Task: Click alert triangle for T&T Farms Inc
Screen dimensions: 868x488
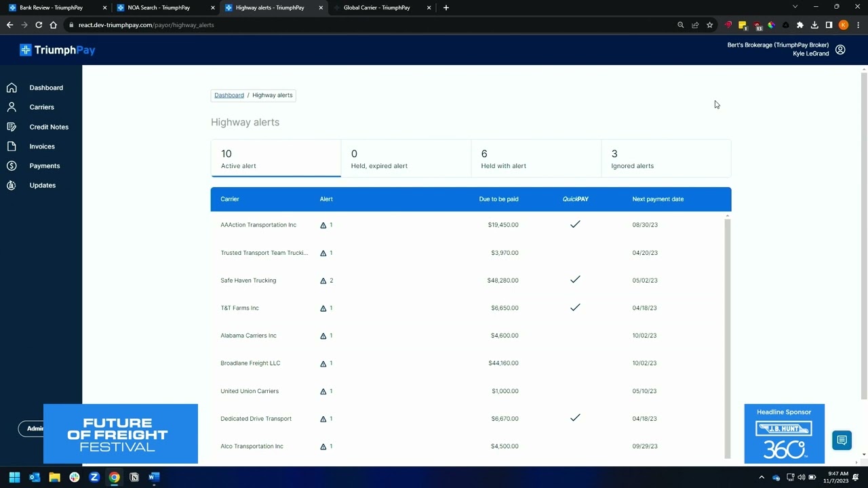Action: (x=323, y=308)
